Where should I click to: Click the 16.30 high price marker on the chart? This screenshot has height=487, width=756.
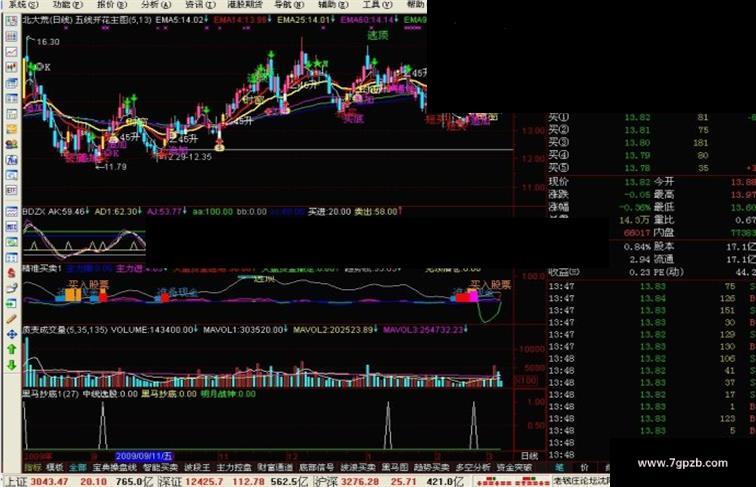click(48, 42)
